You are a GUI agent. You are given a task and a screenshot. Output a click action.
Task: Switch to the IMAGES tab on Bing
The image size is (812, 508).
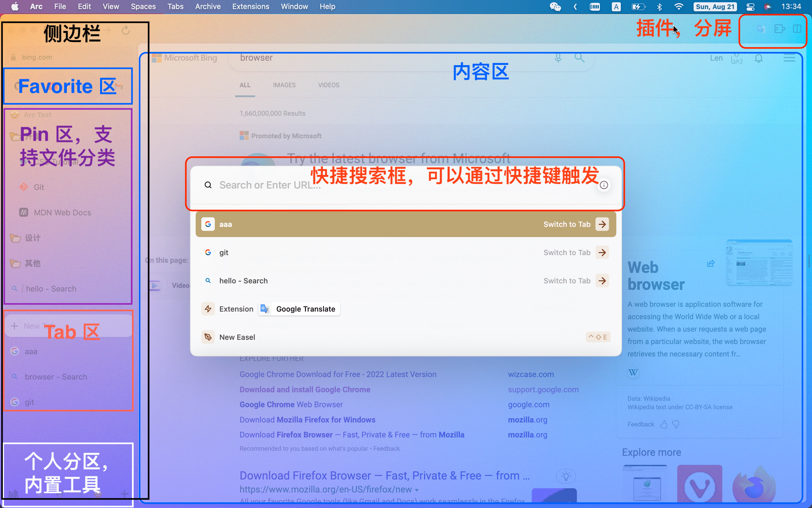coord(284,85)
